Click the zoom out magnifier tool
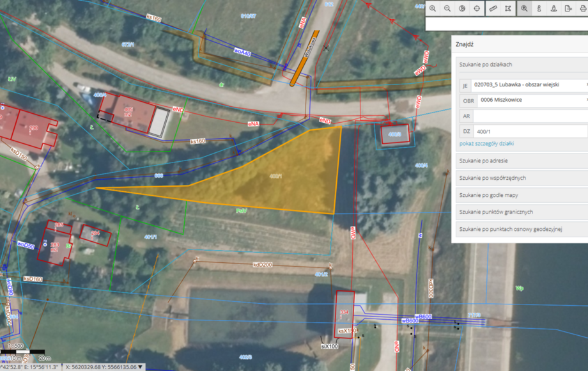588x371 pixels. (447, 8)
